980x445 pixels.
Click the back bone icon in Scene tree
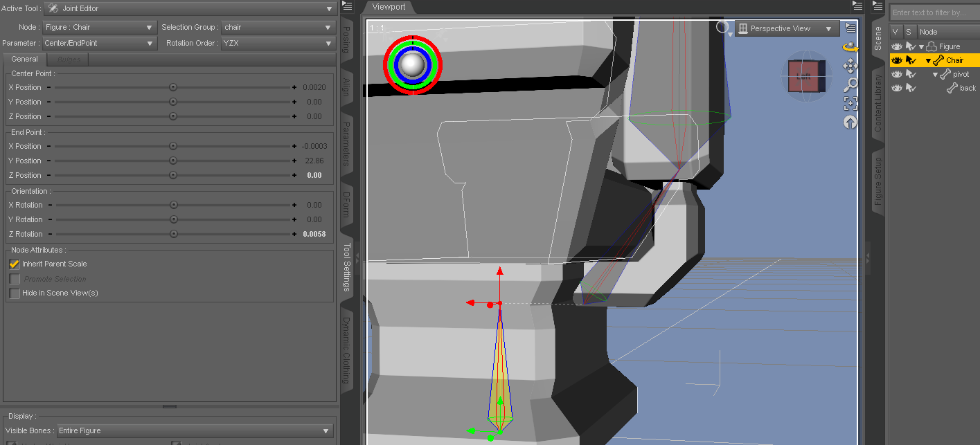pos(952,88)
